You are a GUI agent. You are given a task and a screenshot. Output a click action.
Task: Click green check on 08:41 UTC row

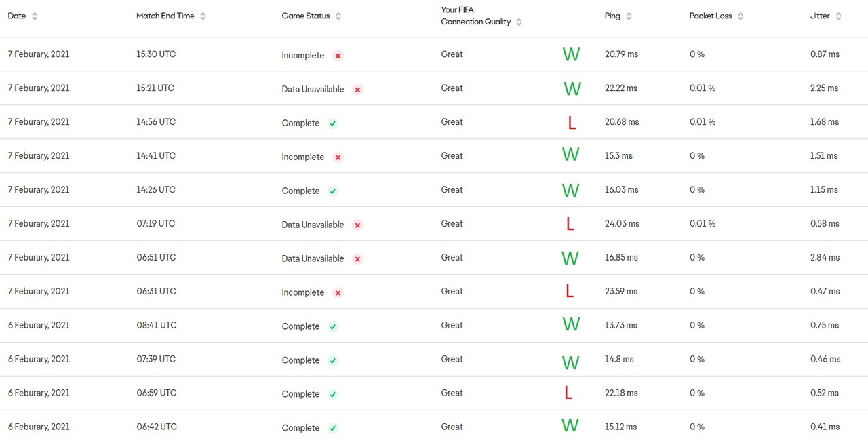coord(333,327)
